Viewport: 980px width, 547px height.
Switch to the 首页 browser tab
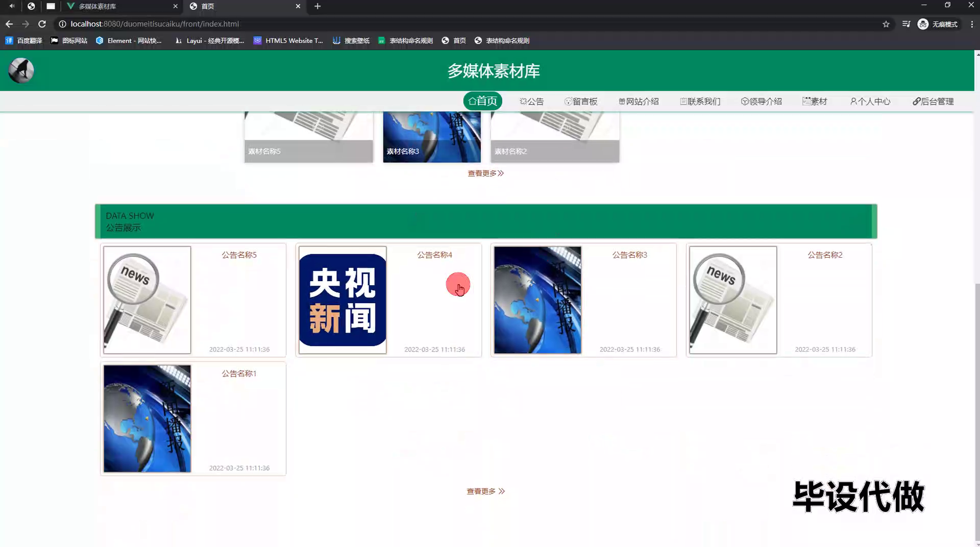tap(244, 6)
